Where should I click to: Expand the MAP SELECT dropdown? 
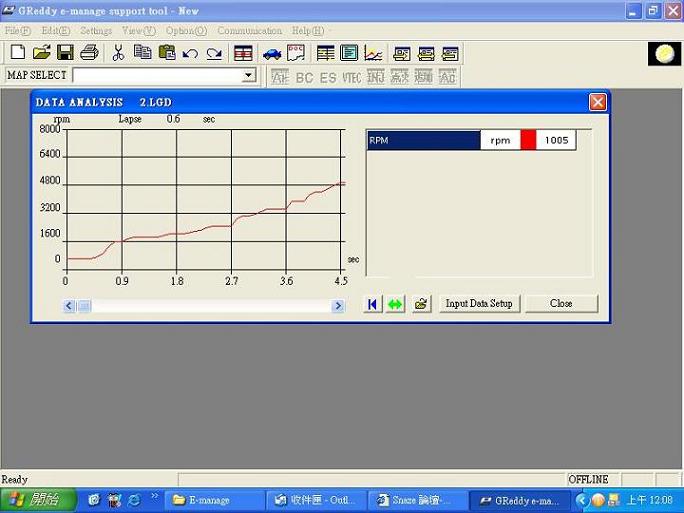point(249,76)
